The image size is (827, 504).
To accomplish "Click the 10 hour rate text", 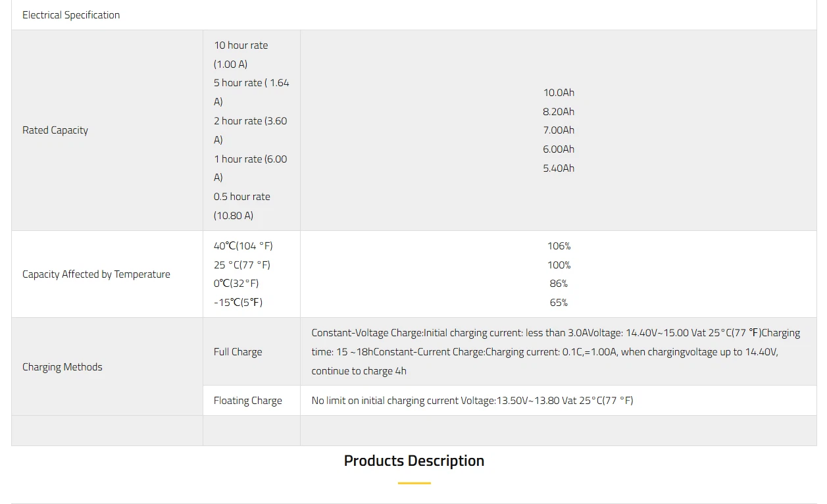I will click(241, 45).
